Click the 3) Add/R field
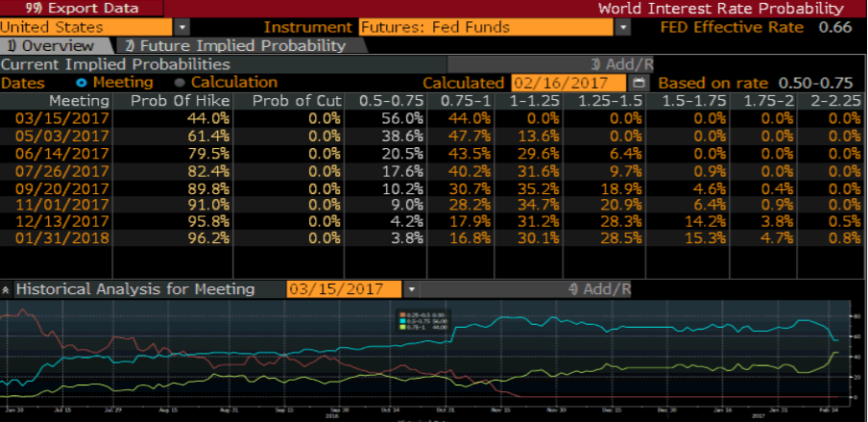 click(x=550, y=64)
